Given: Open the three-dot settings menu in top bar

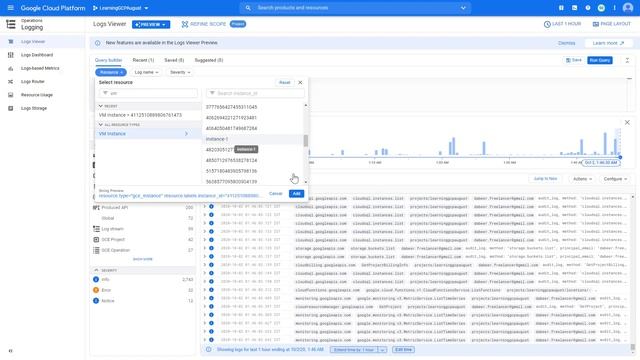Looking at the screenshot, I should click(614, 8).
